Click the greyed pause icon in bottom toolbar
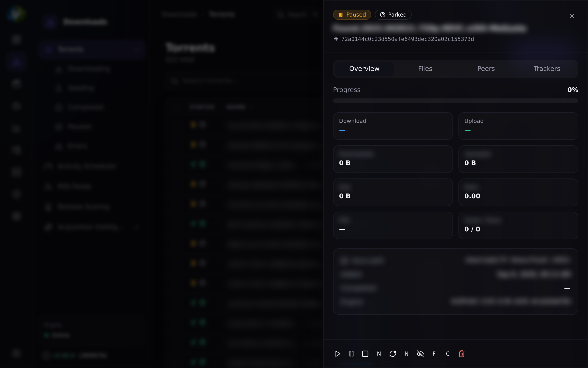 tap(351, 354)
